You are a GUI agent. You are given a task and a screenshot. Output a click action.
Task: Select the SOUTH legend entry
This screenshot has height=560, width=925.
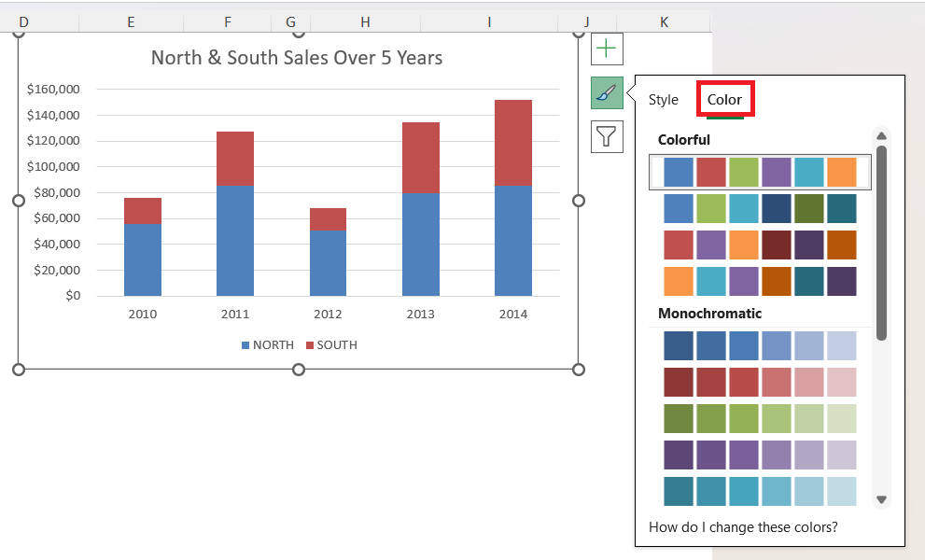(x=331, y=345)
